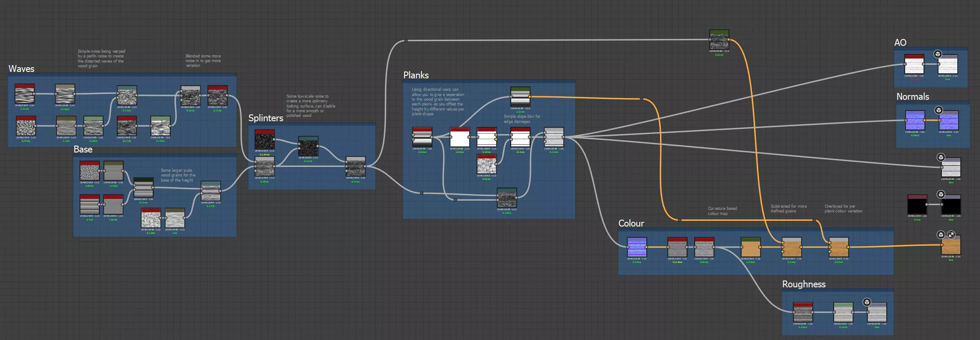Screen dimensions: 980x340
Task: Click the Planks frame title
Action: [x=416, y=75]
